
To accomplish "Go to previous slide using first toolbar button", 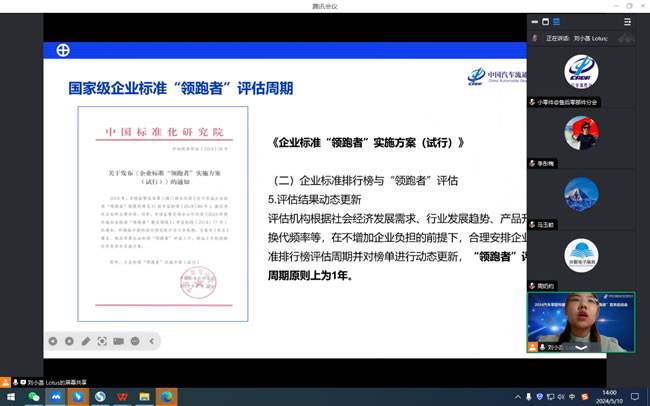I will 52,341.
